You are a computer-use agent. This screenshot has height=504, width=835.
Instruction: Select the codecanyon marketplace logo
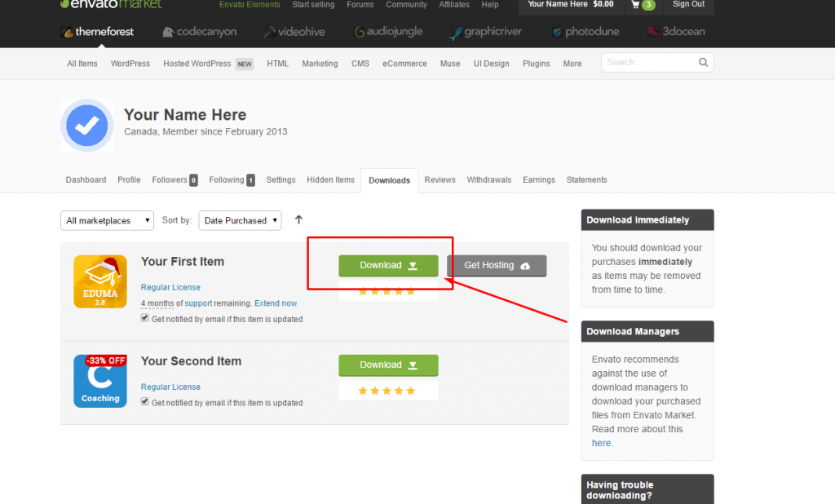point(199,32)
